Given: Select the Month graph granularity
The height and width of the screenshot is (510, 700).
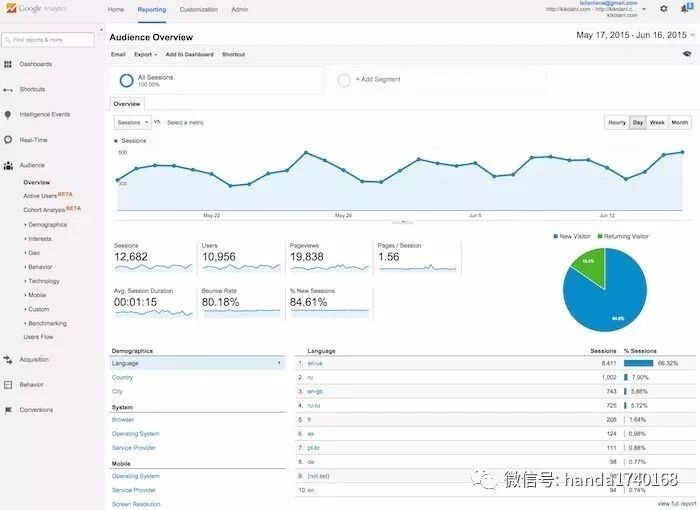Looking at the screenshot, I should click(x=679, y=122).
